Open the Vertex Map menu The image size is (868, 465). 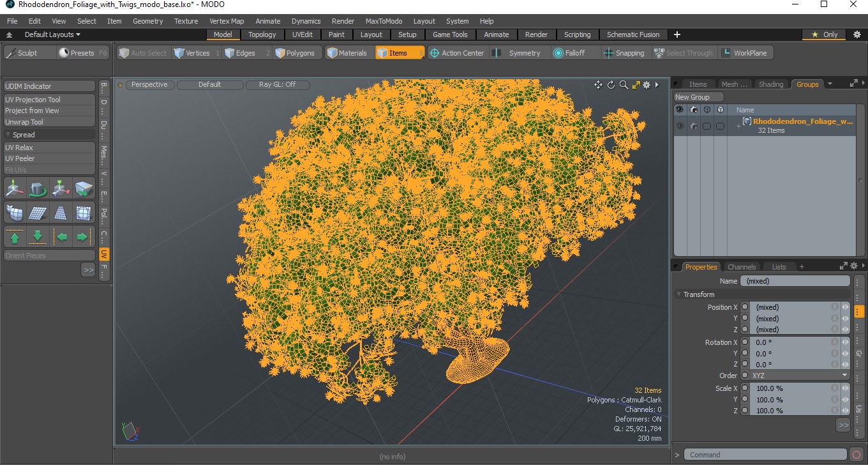coord(227,21)
